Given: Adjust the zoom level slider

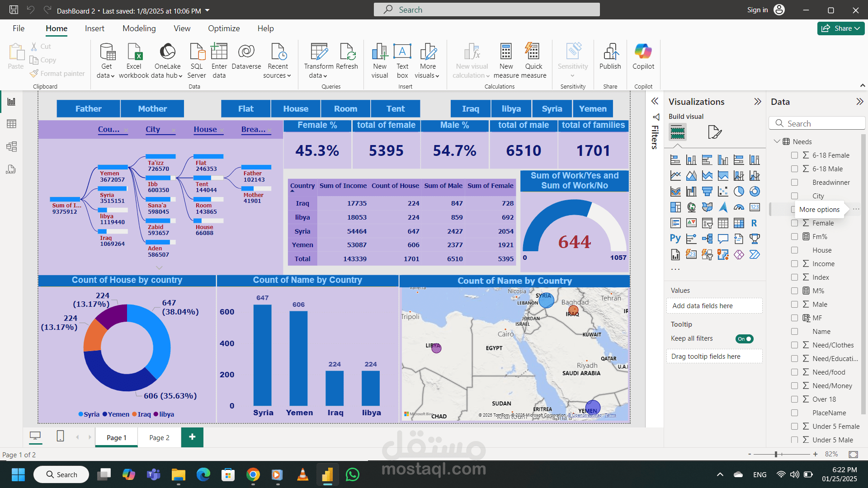Looking at the screenshot, I should coord(776,454).
